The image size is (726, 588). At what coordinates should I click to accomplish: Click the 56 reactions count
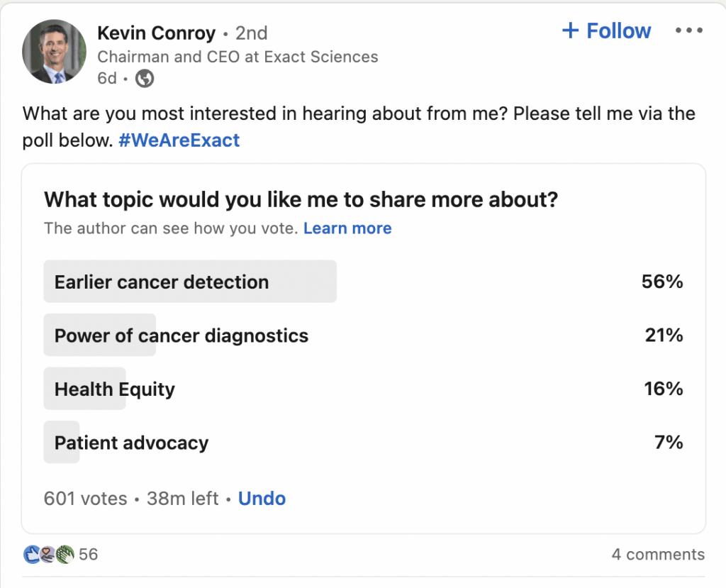pyautogui.click(x=87, y=555)
